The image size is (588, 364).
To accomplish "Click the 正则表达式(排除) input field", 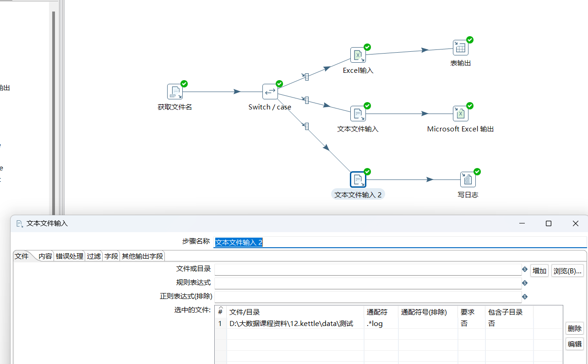I will (368, 297).
